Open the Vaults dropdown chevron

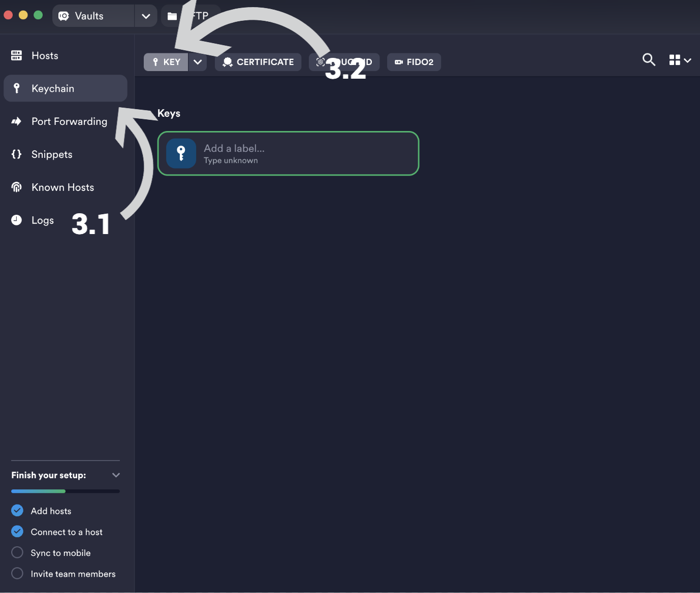tap(146, 16)
